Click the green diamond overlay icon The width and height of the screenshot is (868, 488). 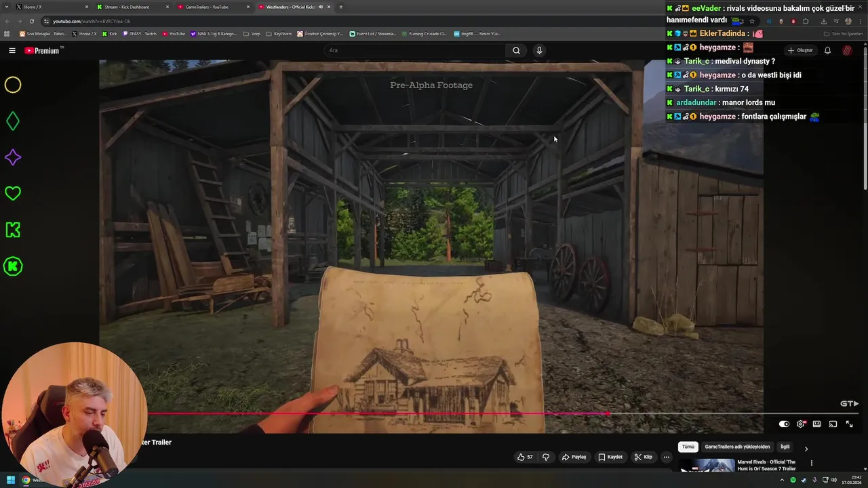pos(13,121)
